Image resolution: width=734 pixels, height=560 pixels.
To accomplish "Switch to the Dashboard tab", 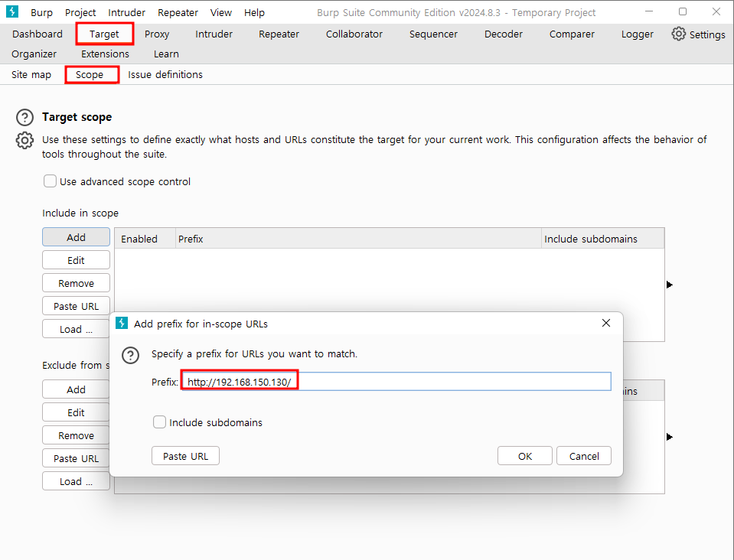I will 38,34.
